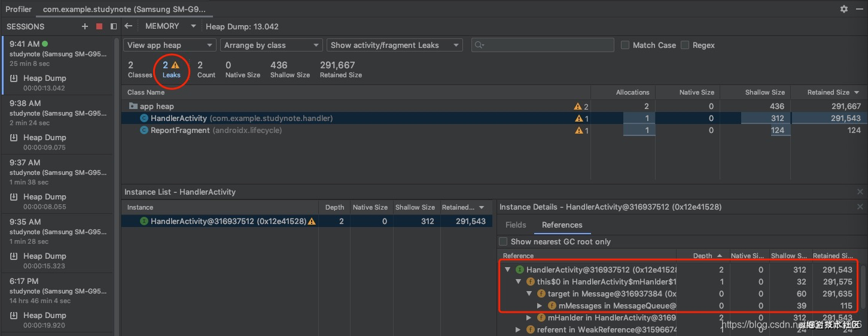This screenshot has height=336, width=868.
Task: Select the 9:37 AM studynote session
Action: point(57,172)
